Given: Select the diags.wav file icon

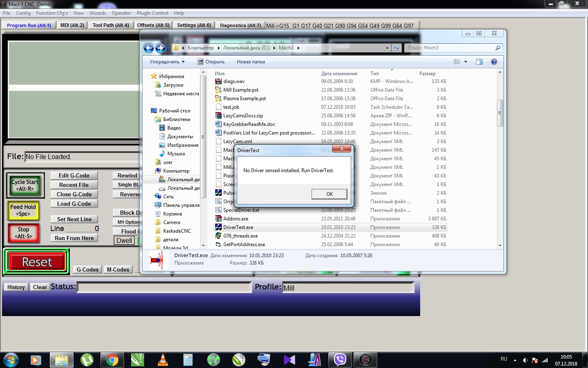Looking at the screenshot, I should tap(218, 81).
